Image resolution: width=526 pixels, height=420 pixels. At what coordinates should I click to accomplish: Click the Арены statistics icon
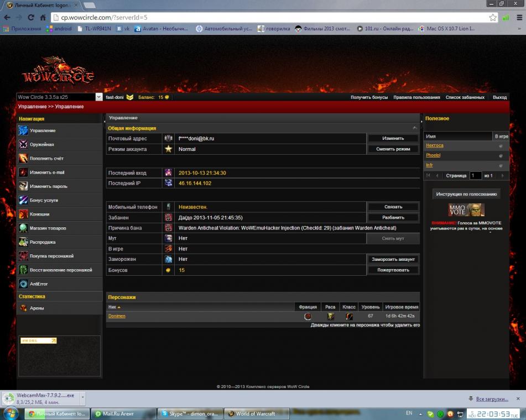23,308
